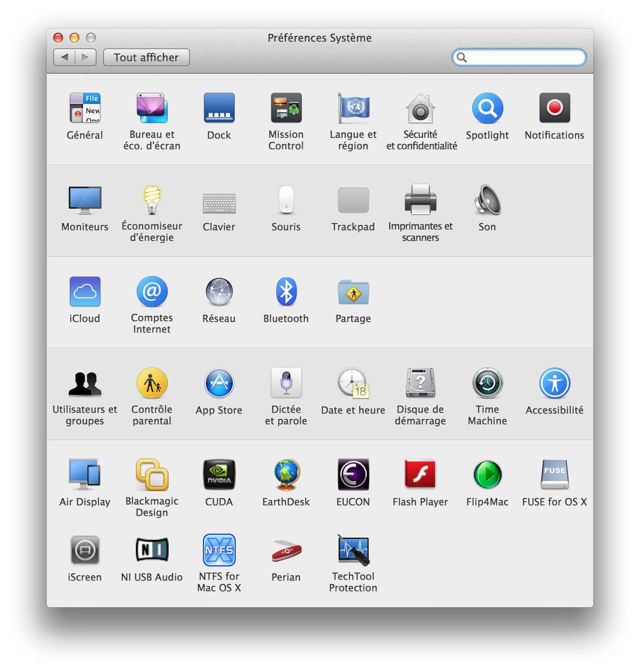Open Économiseur d'énergie pane
Image resolution: width=640 pixels, height=672 pixels.
pyautogui.click(x=152, y=200)
